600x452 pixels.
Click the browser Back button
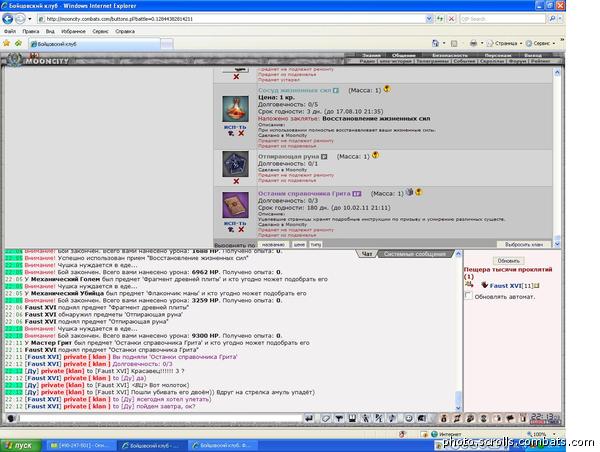coord(7,19)
